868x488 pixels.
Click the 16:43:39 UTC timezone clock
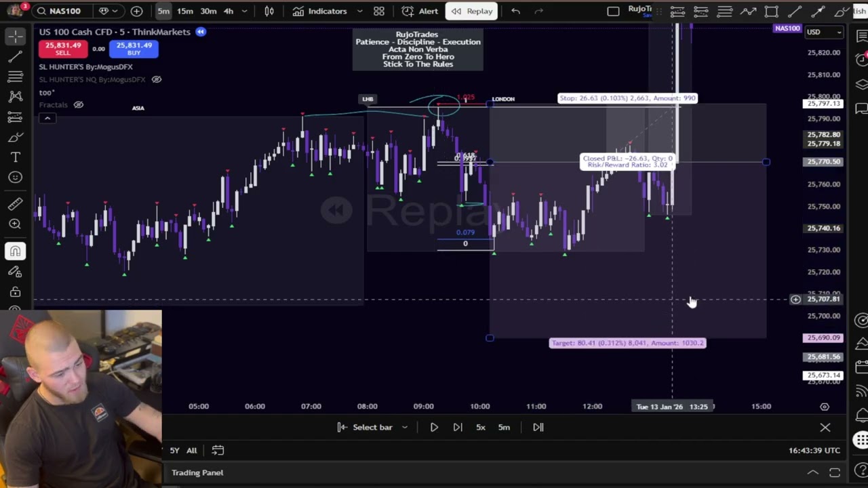[814, 450]
